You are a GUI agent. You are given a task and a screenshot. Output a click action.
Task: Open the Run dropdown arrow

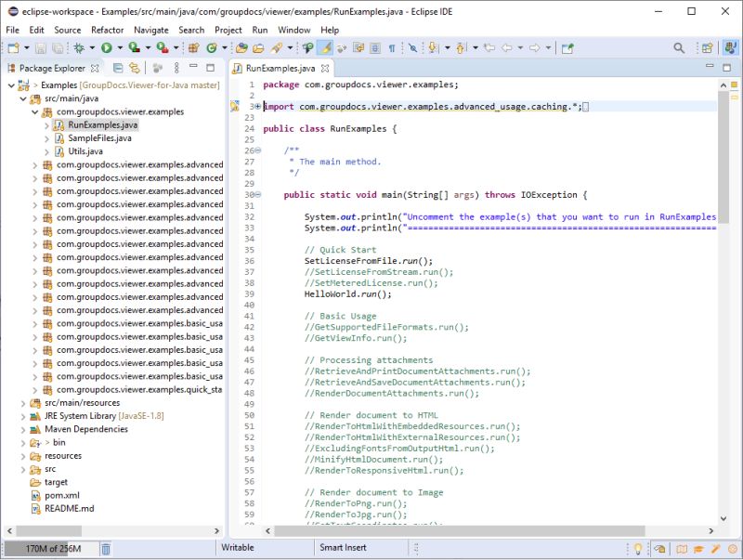point(120,48)
